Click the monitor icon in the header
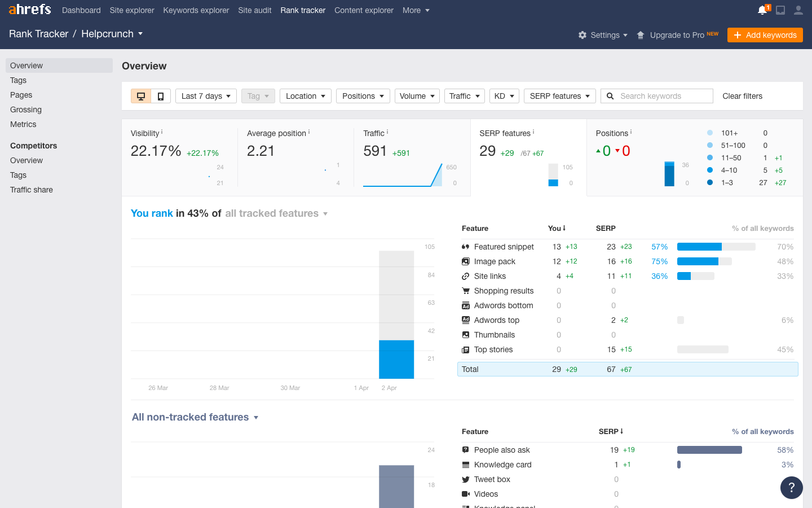This screenshot has width=812, height=508. (780, 10)
